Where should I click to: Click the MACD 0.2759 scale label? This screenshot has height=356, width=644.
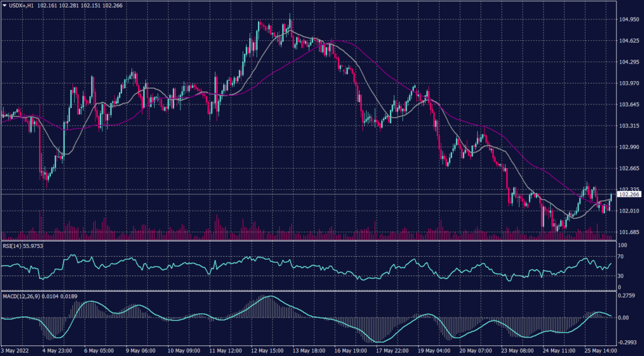click(627, 295)
